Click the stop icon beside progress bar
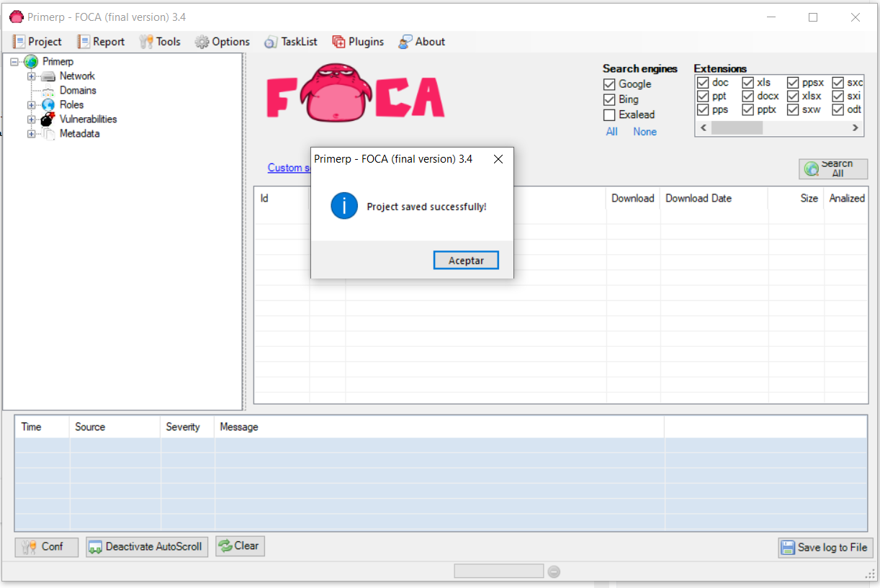 (554, 571)
